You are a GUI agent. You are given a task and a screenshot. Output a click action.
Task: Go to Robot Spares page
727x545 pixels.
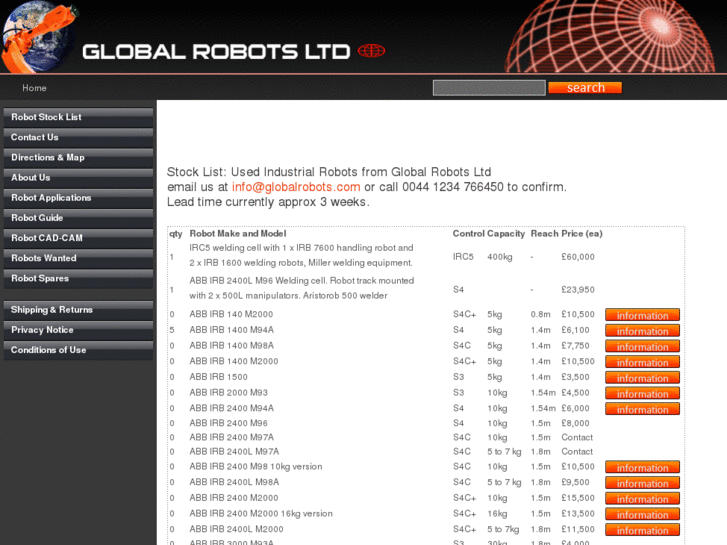click(78, 278)
